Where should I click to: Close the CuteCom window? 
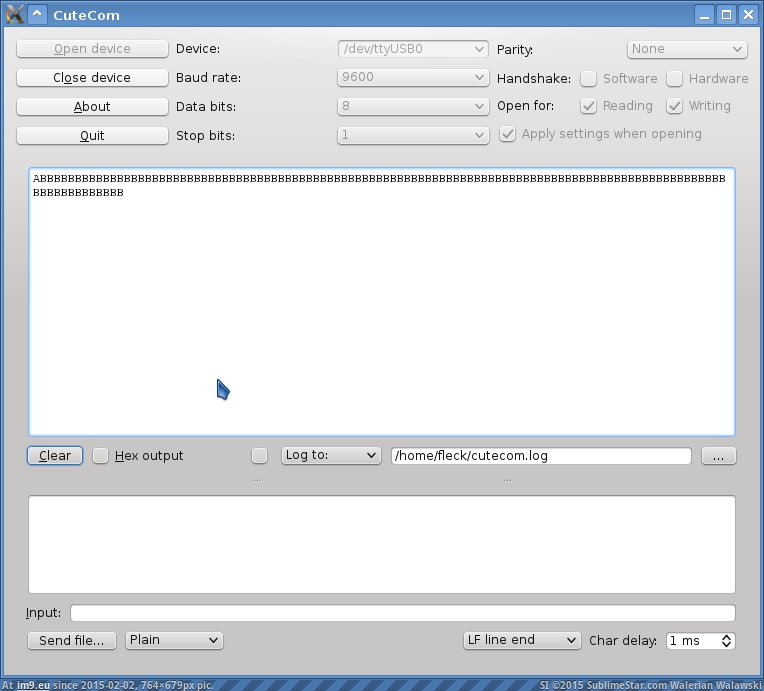pos(748,15)
